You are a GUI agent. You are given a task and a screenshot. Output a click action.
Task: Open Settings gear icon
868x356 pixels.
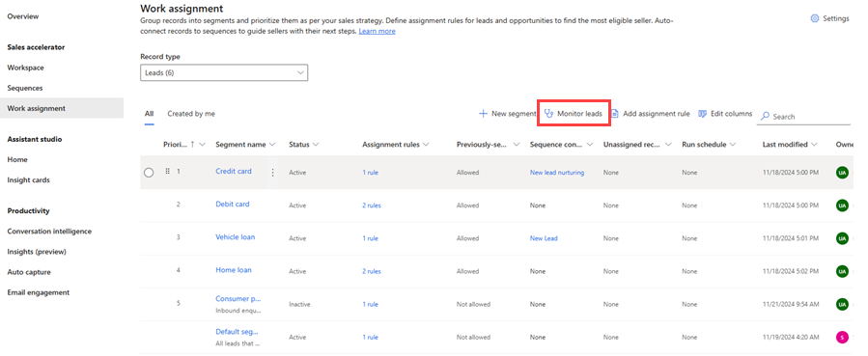coord(814,18)
